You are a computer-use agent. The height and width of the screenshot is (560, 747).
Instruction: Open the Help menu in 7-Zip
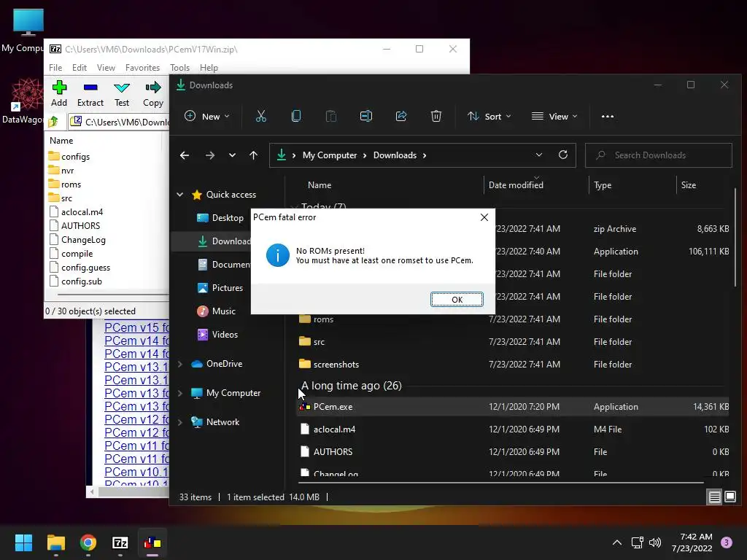click(x=209, y=68)
